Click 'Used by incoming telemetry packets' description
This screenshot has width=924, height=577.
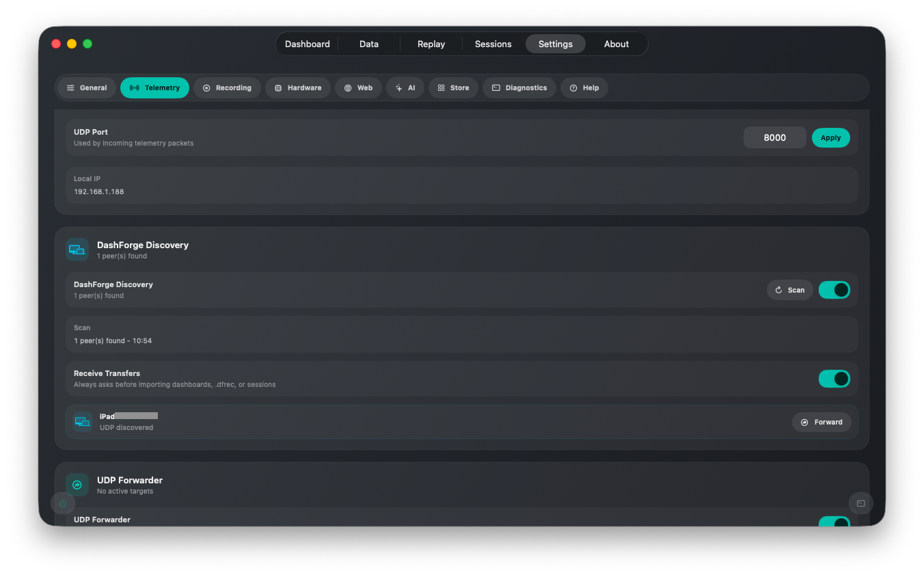pos(134,144)
